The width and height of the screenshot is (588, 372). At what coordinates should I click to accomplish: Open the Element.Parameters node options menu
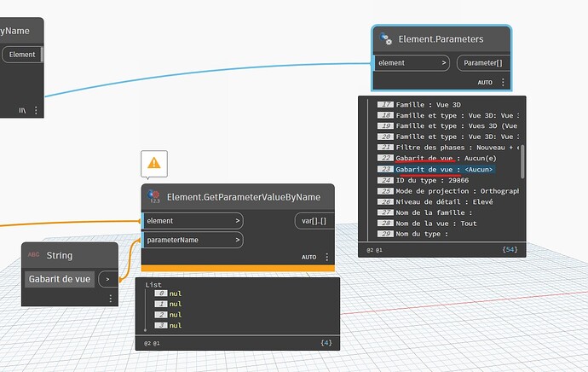[503, 82]
